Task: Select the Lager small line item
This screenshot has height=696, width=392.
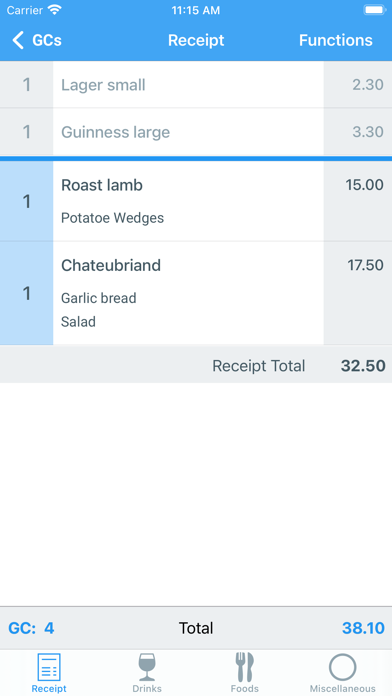Action: [x=196, y=84]
